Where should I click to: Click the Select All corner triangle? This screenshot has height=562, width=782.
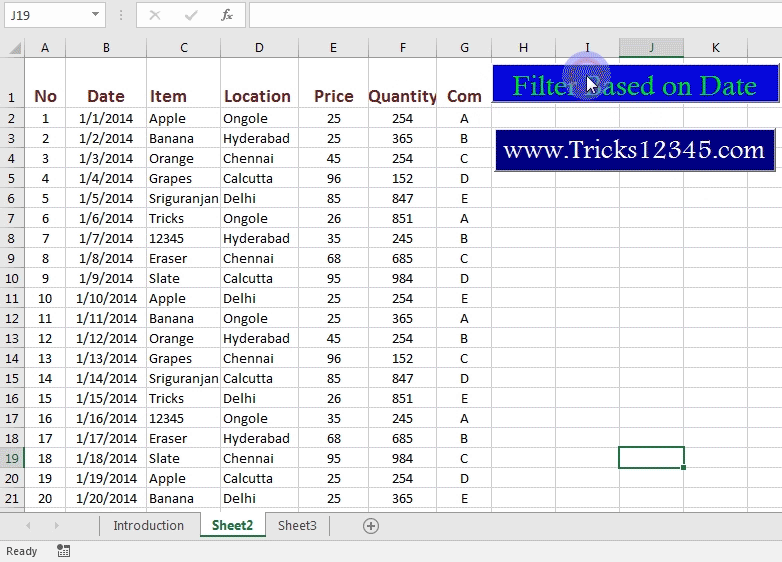[15, 48]
